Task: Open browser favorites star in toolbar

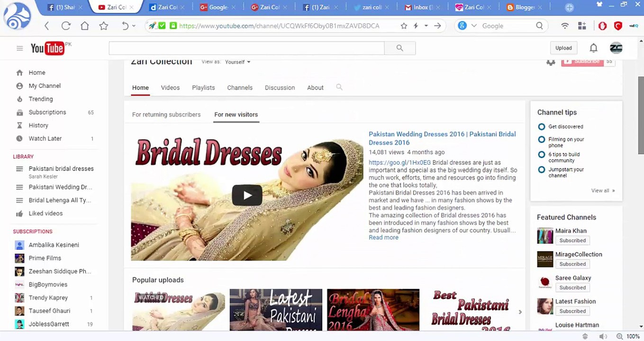Action: point(103,26)
